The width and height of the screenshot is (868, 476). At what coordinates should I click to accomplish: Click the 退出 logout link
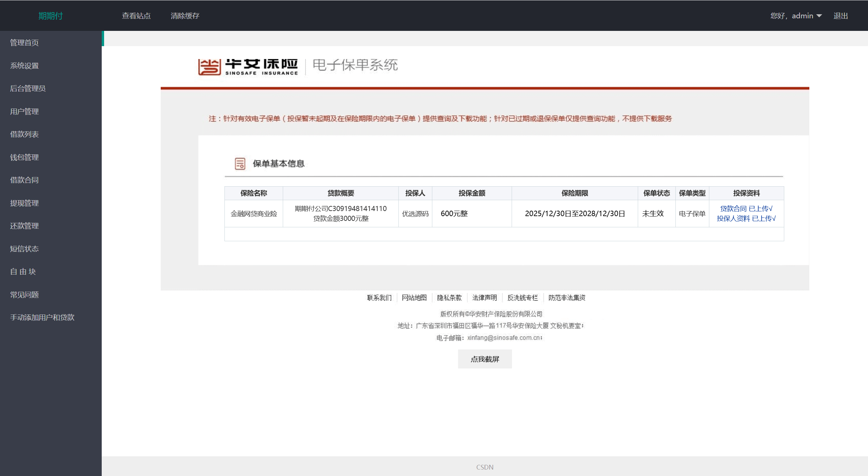coord(841,16)
